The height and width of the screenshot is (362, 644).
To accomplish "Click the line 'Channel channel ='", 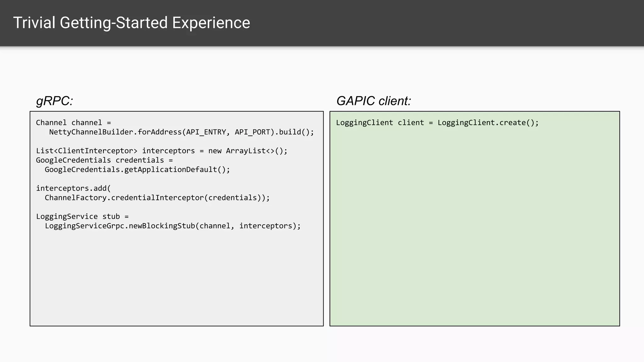I will [74, 123].
